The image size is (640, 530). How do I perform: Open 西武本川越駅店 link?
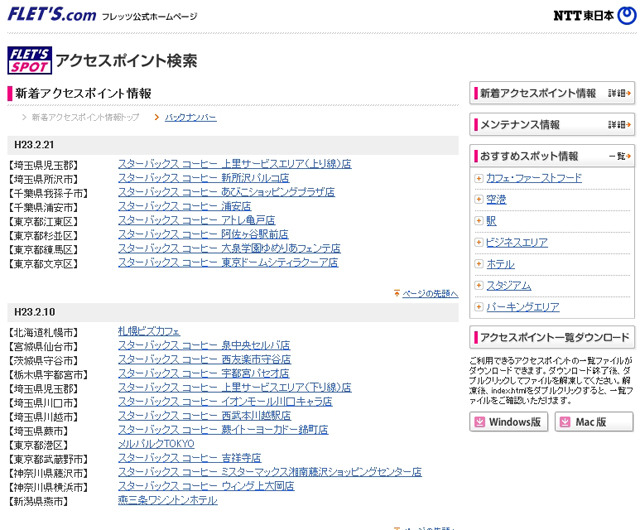point(204,416)
